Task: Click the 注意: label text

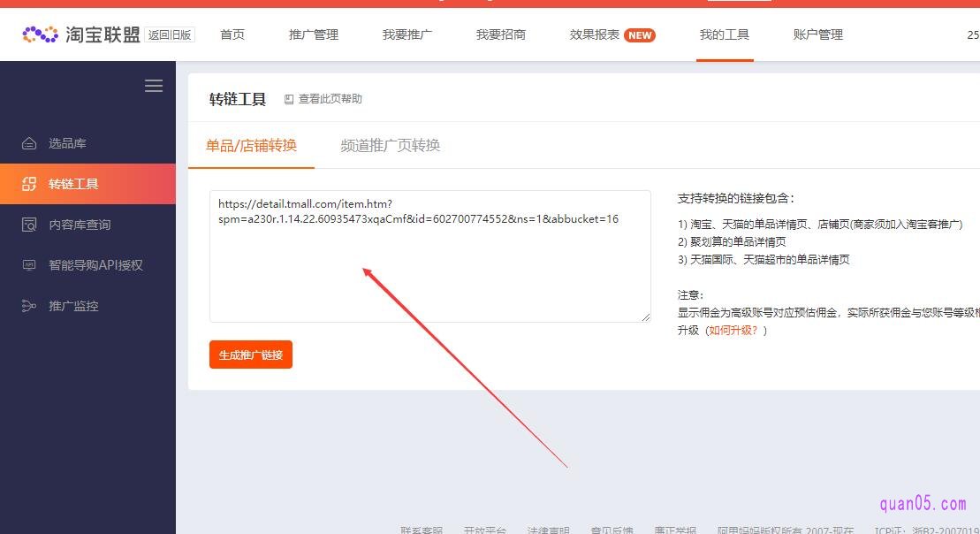Action: tap(691, 294)
